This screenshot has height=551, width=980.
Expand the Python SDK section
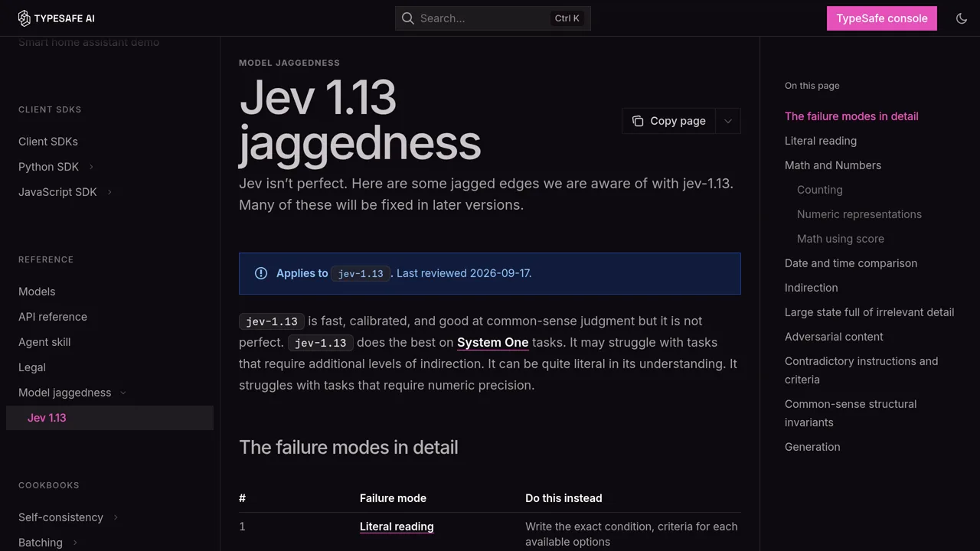tap(91, 167)
